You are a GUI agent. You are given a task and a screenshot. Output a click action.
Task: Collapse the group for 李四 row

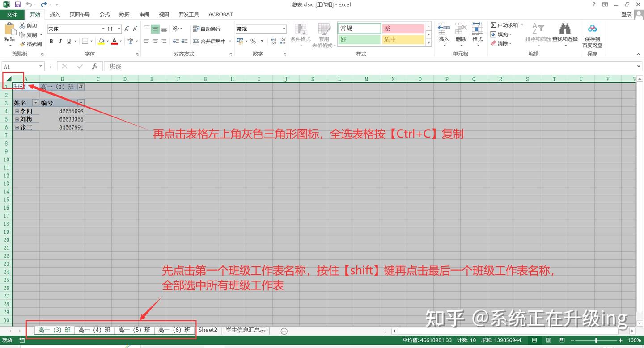click(x=16, y=111)
